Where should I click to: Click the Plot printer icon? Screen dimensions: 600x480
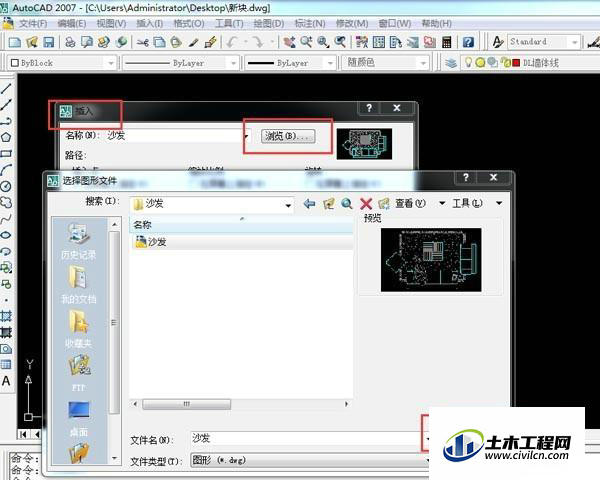[70, 42]
